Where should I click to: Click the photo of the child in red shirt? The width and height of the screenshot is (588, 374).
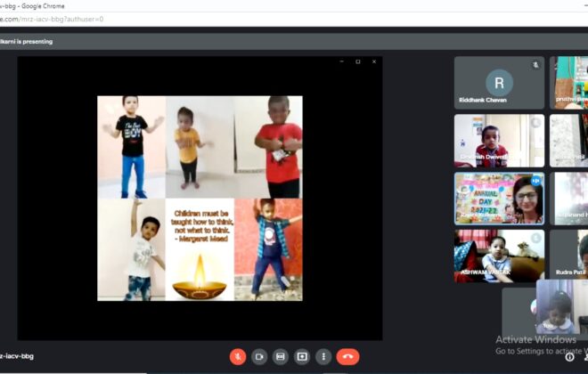pyautogui.click(x=268, y=147)
